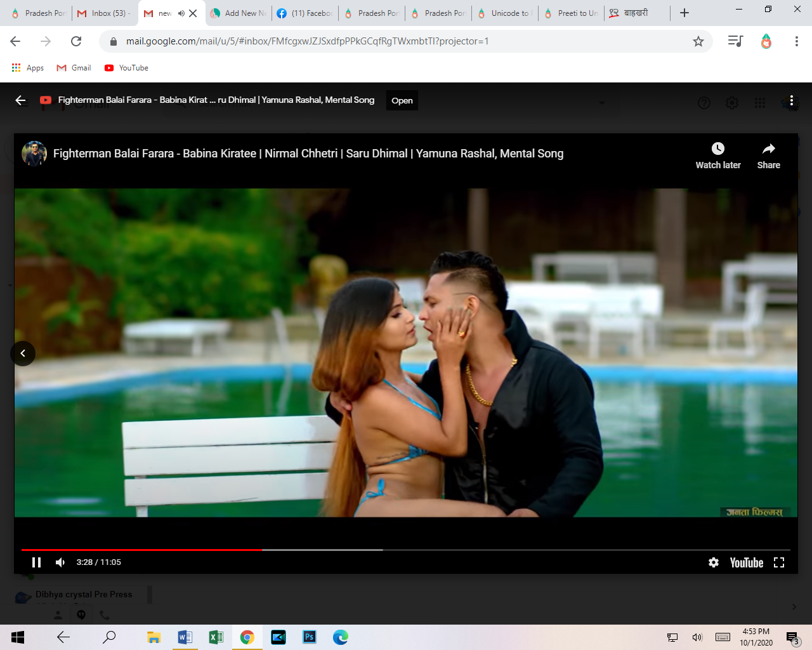Switch to Unicode to tab
The image size is (812, 650).
(505, 13)
